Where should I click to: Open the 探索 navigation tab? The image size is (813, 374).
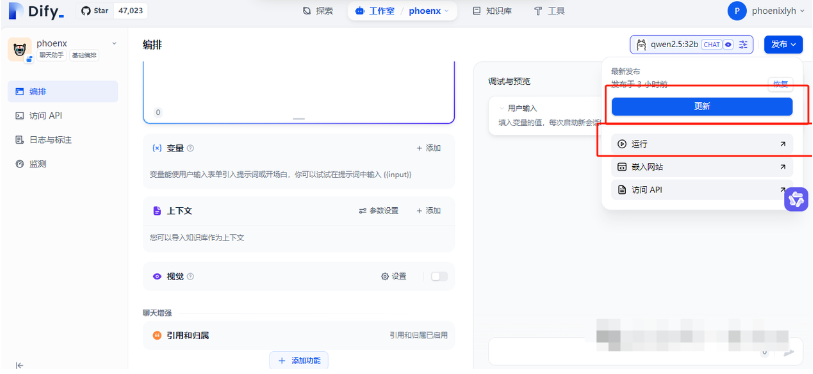318,11
